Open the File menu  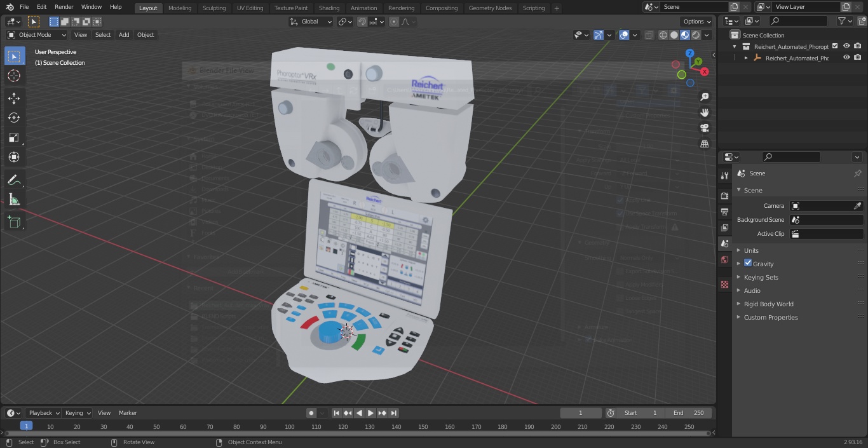tap(24, 7)
